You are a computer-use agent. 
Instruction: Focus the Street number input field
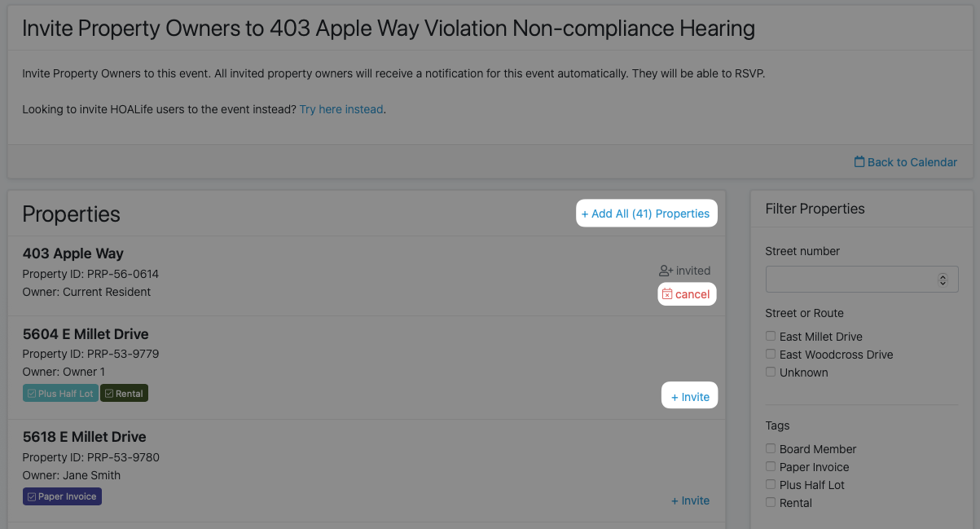862,280
